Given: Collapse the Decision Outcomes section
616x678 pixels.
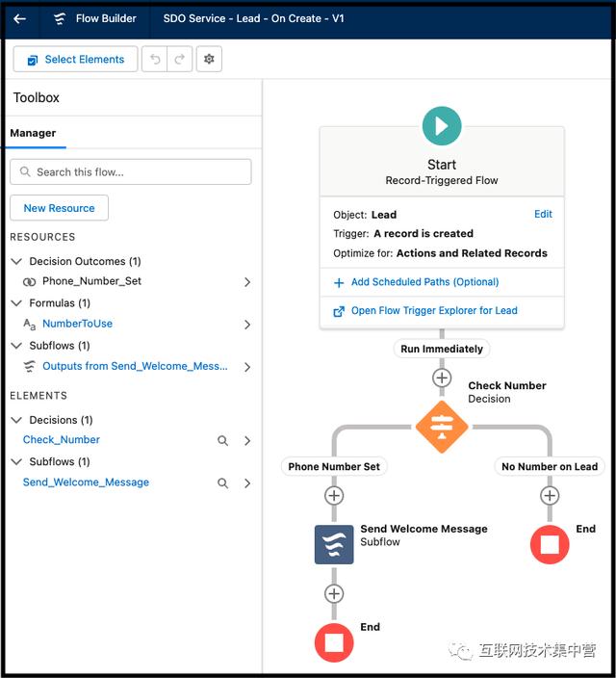Looking at the screenshot, I should pos(17,261).
